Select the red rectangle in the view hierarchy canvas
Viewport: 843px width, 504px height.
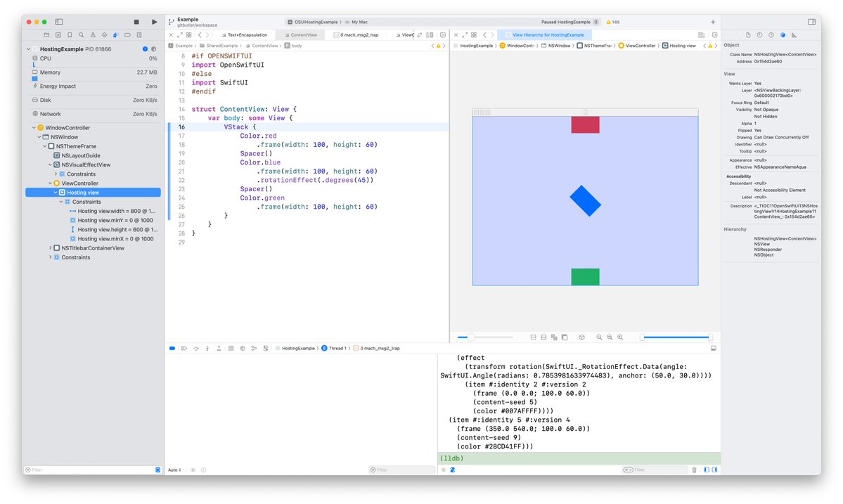point(585,124)
